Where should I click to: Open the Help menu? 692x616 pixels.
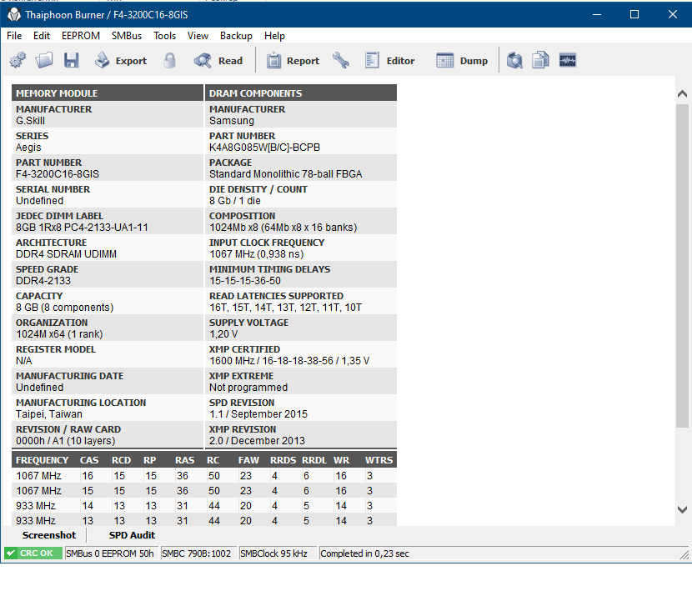(x=274, y=36)
